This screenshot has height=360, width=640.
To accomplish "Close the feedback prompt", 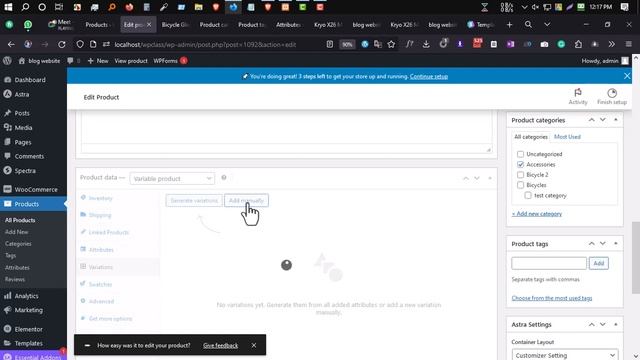I will pos(254,345).
